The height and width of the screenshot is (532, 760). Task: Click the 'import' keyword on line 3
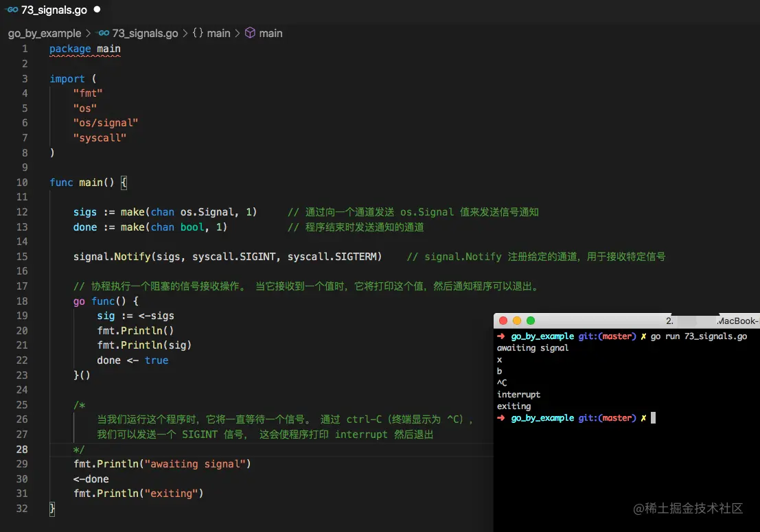[x=67, y=78]
